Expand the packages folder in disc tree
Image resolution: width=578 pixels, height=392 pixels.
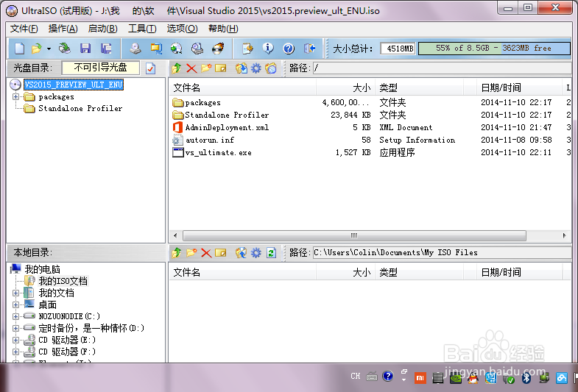click(15, 97)
